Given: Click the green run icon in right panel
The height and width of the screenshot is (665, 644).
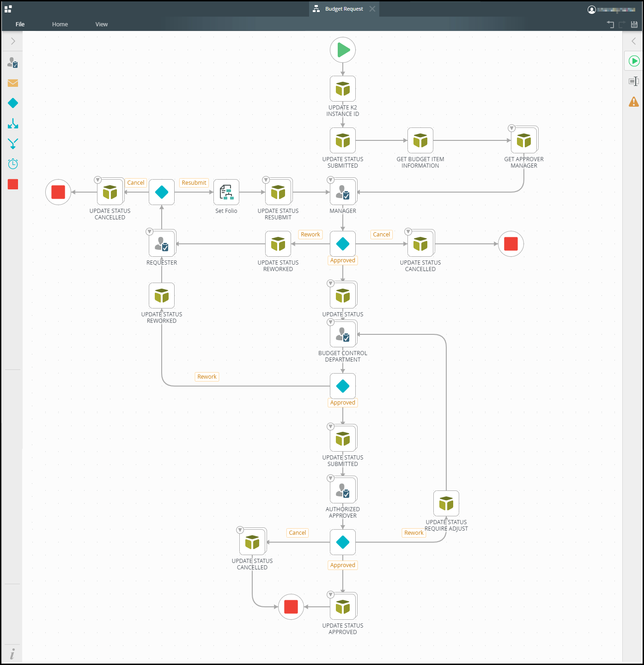Looking at the screenshot, I should coord(634,61).
